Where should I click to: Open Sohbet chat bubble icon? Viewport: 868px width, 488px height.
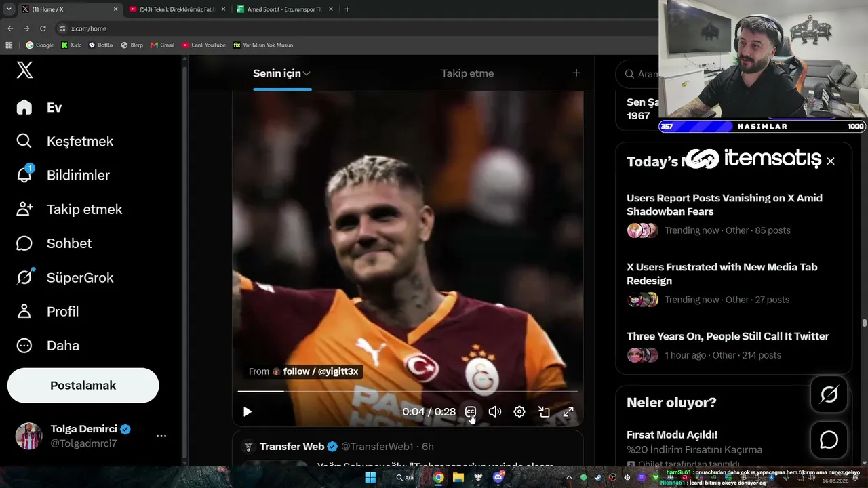[x=24, y=243]
